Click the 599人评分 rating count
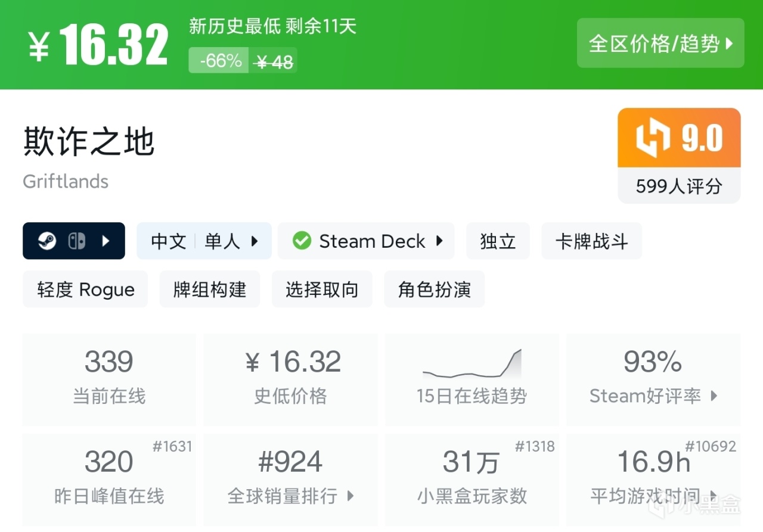The image size is (763, 532). 679,186
